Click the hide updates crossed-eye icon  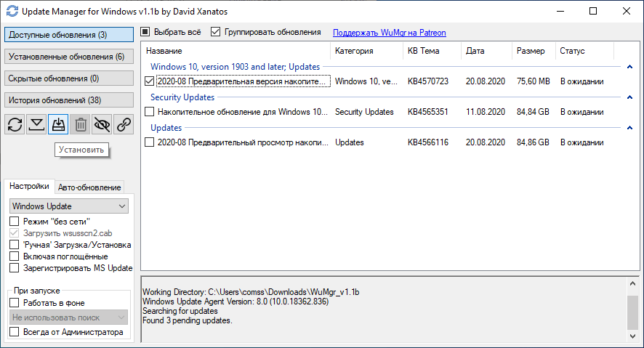click(102, 124)
